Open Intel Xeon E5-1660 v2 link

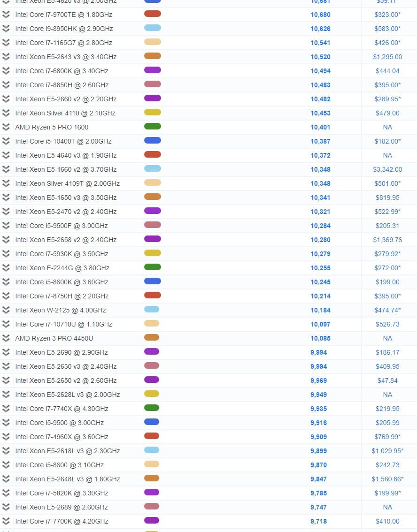pos(66,169)
